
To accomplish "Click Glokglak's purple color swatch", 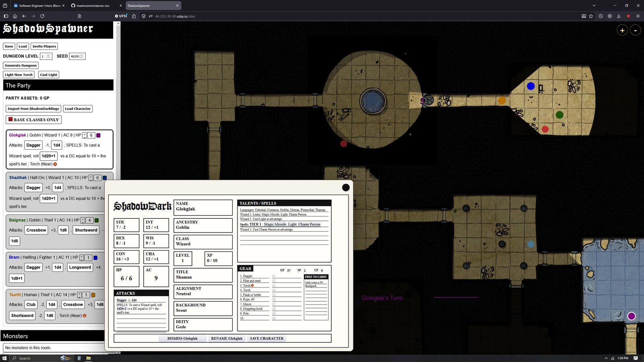I will pyautogui.click(x=98, y=135).
